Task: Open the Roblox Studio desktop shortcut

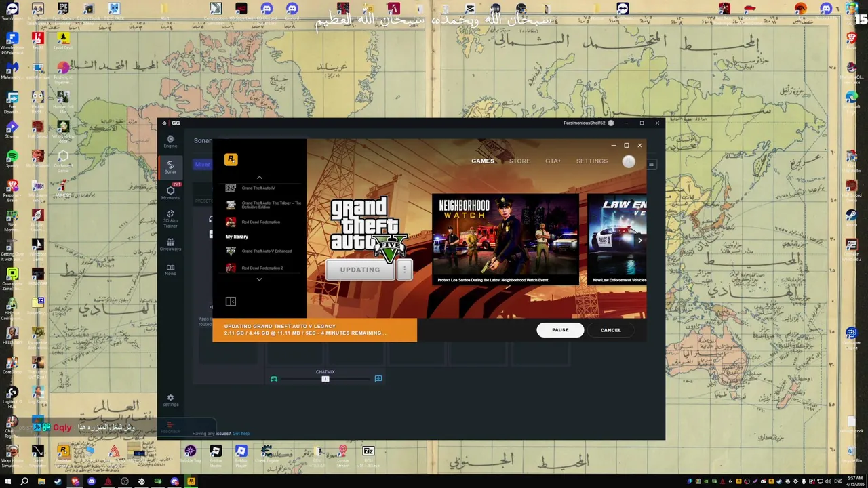Action: click(x=216, y=454)
